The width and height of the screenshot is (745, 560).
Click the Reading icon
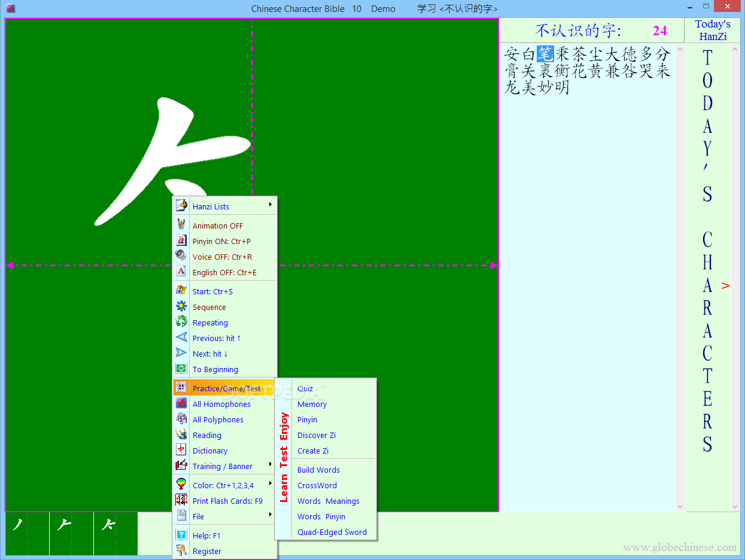click(181, 434)
